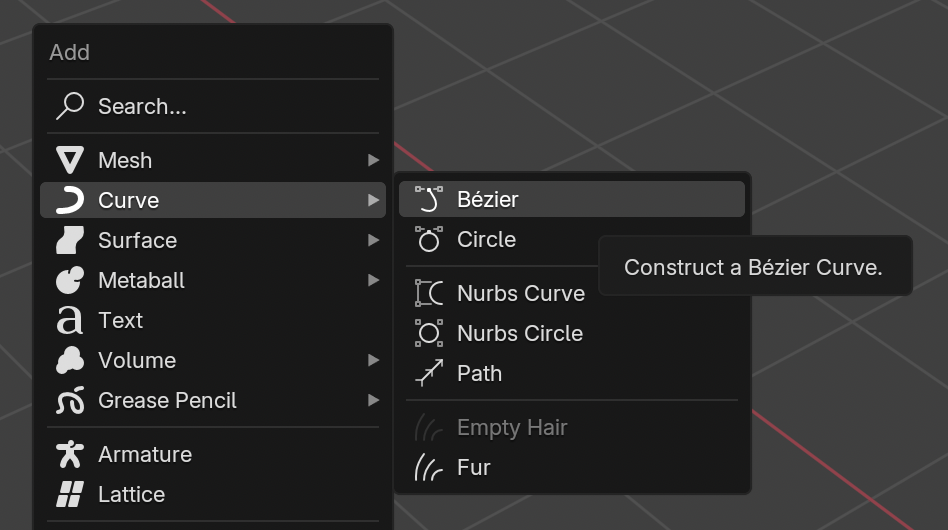The image size is (948, 530).
Task: Choose Curve in the Add menu
Action: click(213, 200)
